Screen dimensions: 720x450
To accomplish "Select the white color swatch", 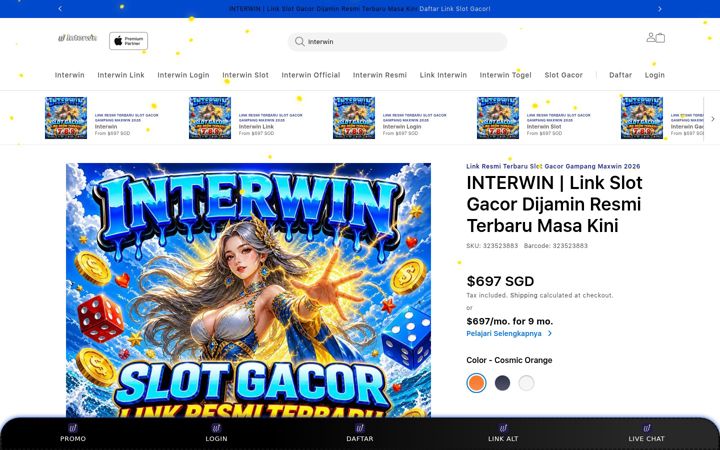I will [x=526, y=382].
